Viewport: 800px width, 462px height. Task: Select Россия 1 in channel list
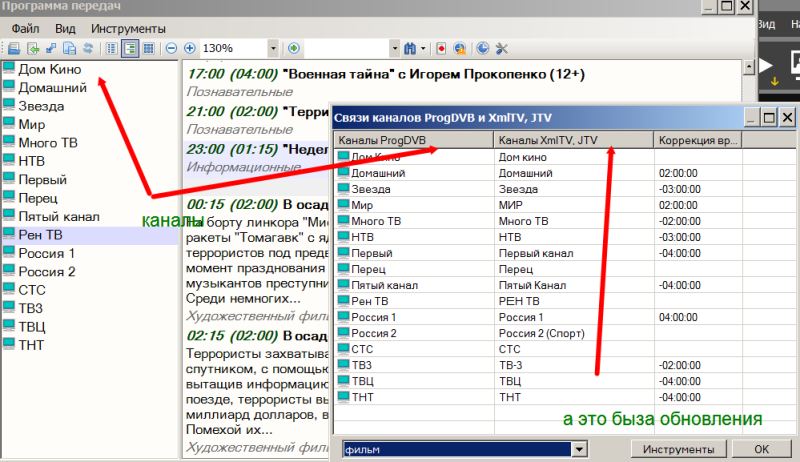pyautogui.click(x=45, y=253)
